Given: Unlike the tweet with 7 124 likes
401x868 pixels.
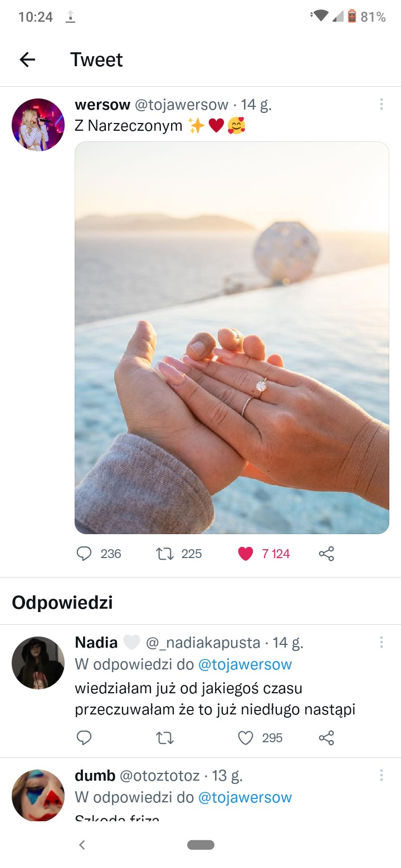Looking at the screenshot, I should tap(246, 554).
